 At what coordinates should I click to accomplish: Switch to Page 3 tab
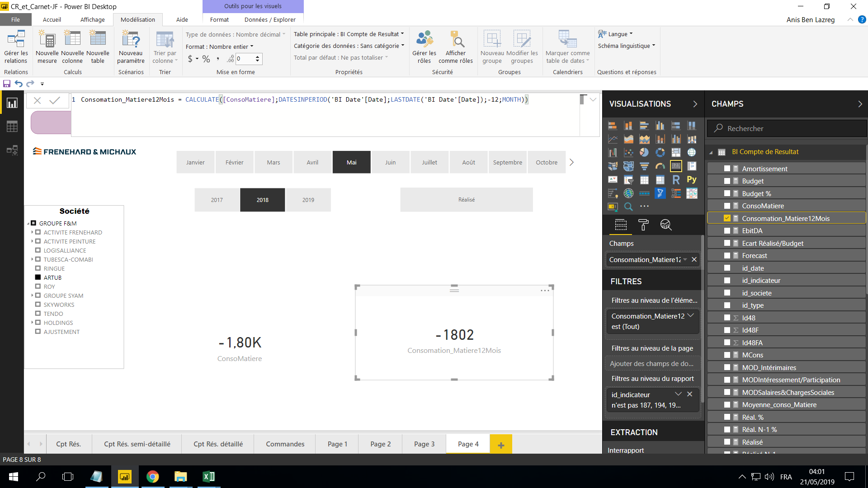[x=424, y=444]
